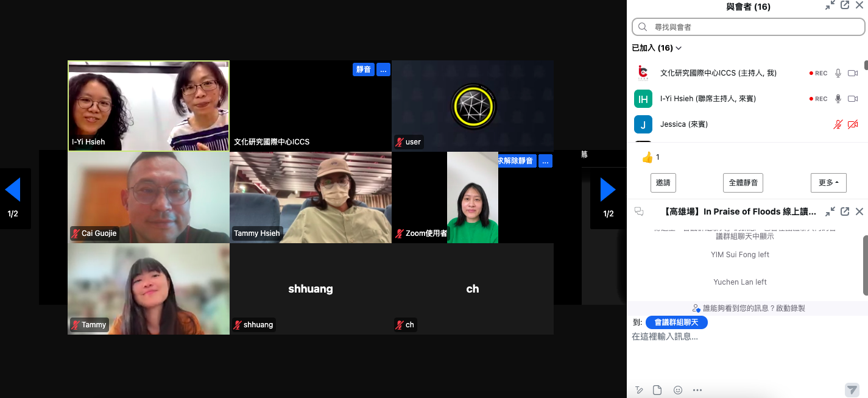Pop out the participants panel

coord(845,5)
